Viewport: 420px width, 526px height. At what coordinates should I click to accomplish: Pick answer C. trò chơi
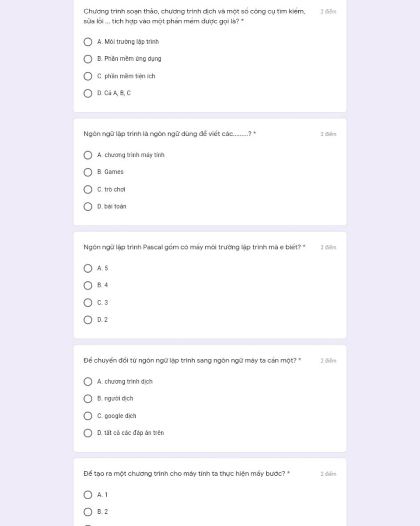point(88,189)
